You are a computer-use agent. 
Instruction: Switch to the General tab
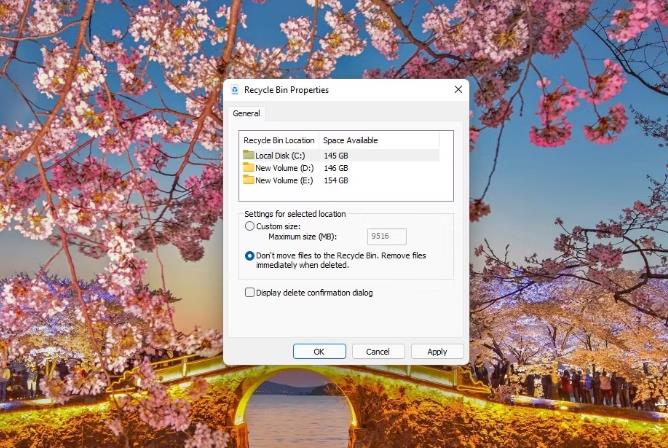tap(246, 113)
